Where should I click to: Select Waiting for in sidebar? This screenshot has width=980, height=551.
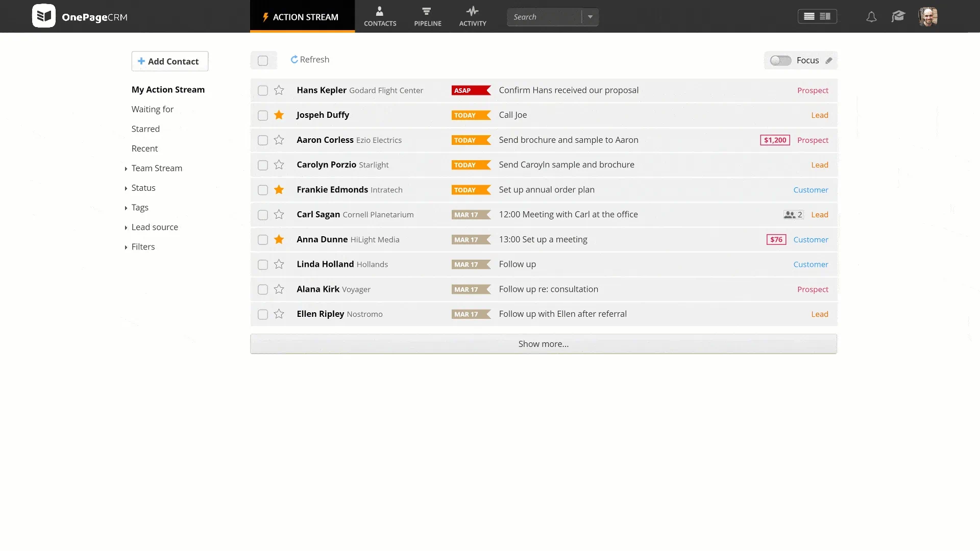pos(152,109)
